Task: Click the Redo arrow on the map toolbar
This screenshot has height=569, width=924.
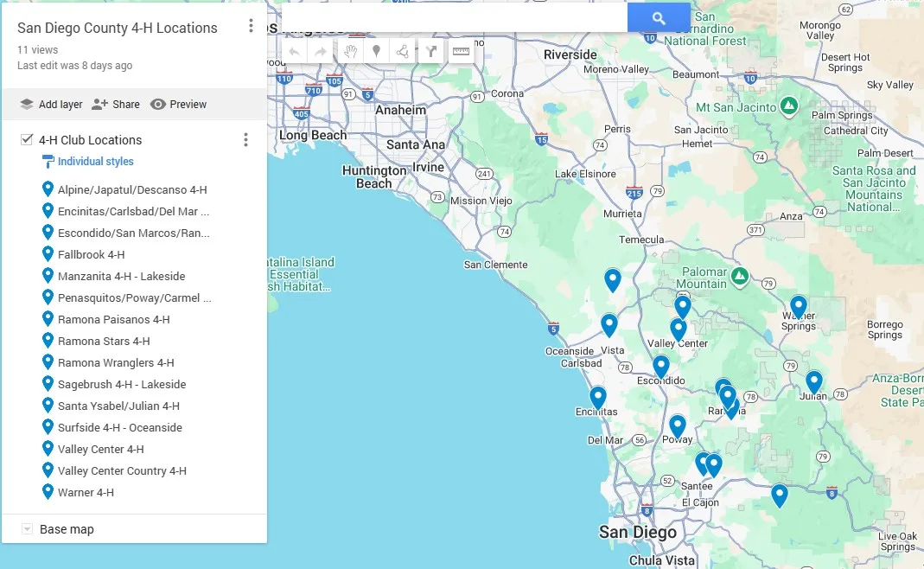Action: click(x=322, y=50)
